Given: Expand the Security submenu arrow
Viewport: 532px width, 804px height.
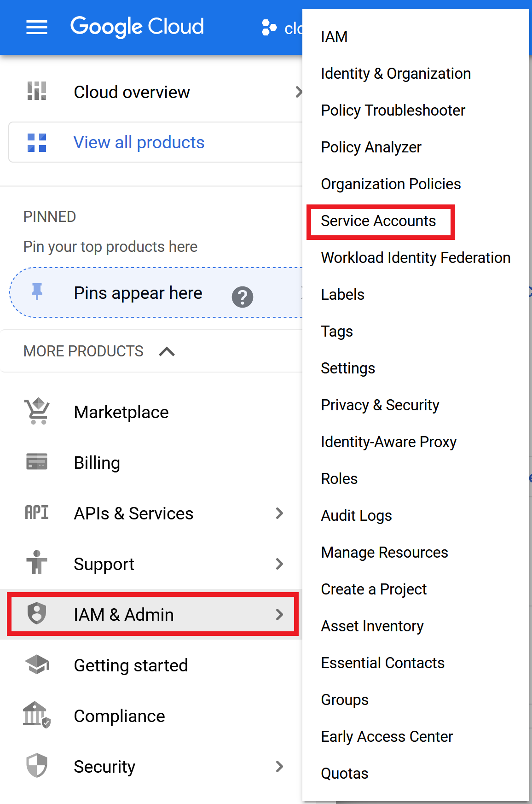Looking at the screenshot, I should click(279, 767).
